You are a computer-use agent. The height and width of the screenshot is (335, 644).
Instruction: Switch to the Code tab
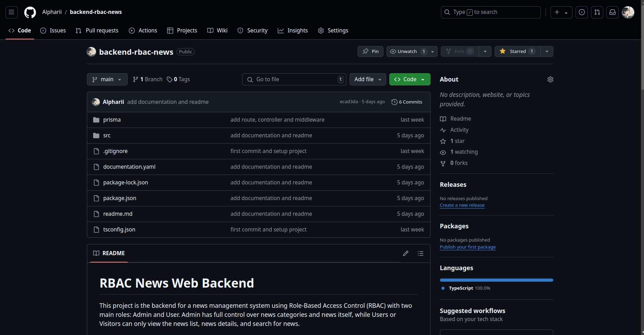tap(20, 31)
